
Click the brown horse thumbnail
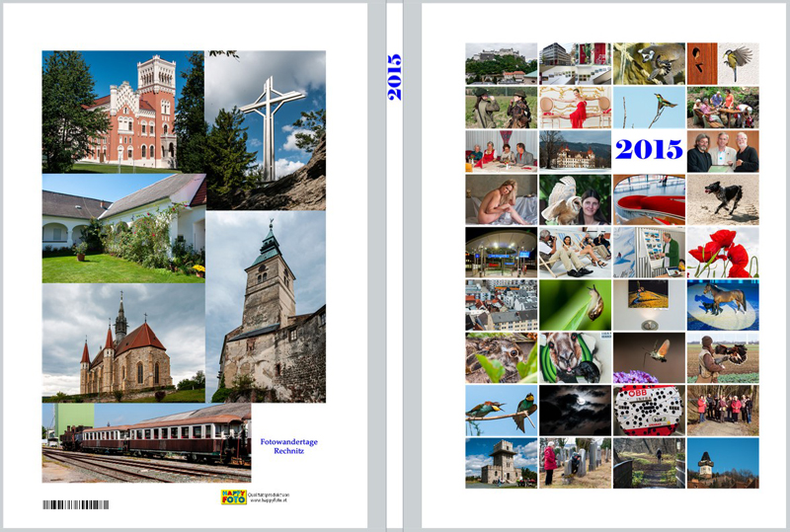[723, 305]
